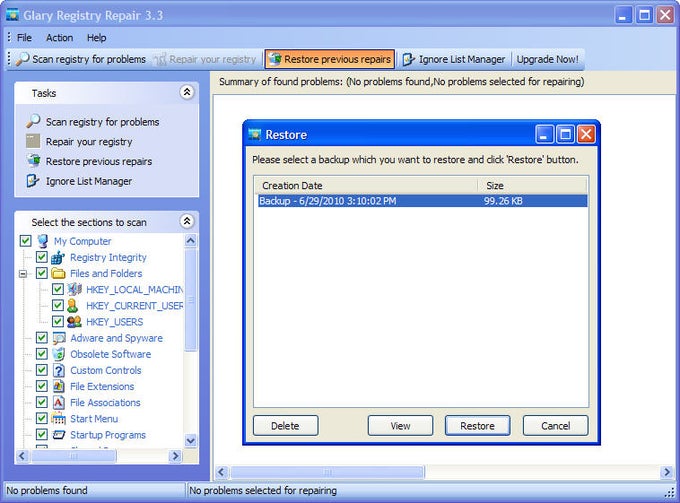This screenshot has width=680, height=503.
Task: Close the Restore dialog window
Action: coord(586,134)
